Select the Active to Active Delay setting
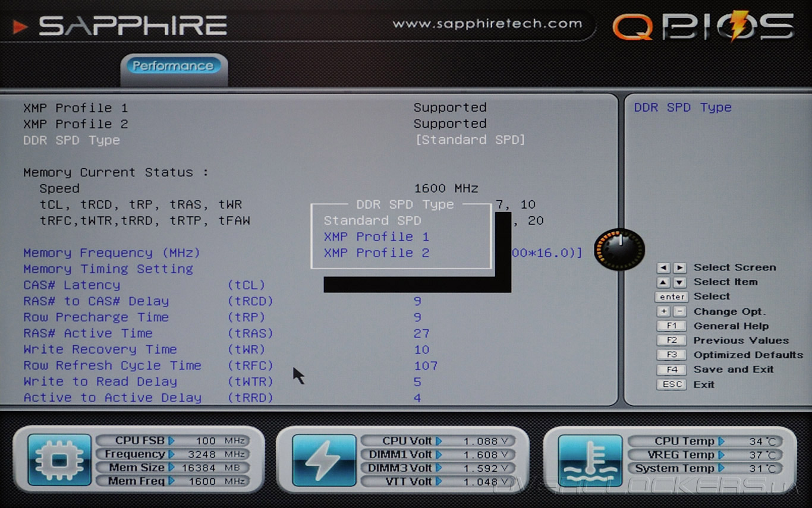Screen dimensions: 812x508 click(149, 397)
